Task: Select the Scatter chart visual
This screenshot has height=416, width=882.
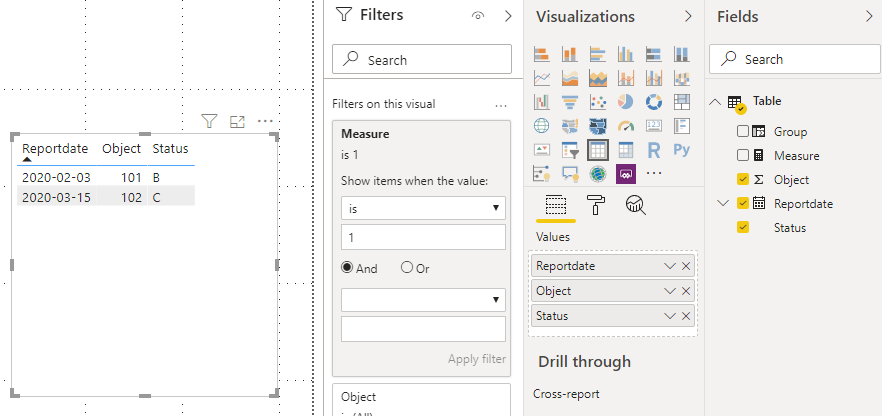Action: [597, 102]
